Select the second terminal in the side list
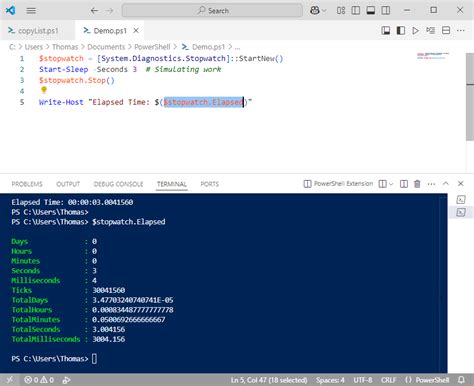The width and height of the screenshot is (474, 386). [461, 212]
